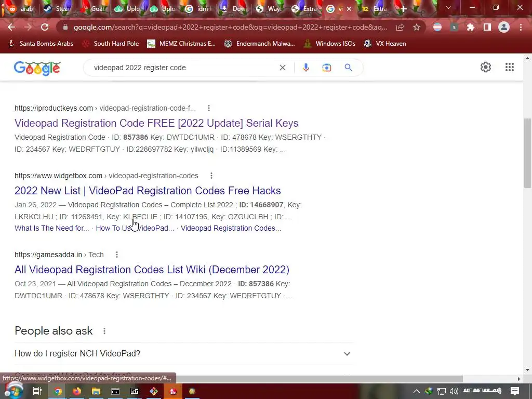Open Google settings gear icon
The height and width of the screenshot is (399, 532).
click(x=486, y=67)
